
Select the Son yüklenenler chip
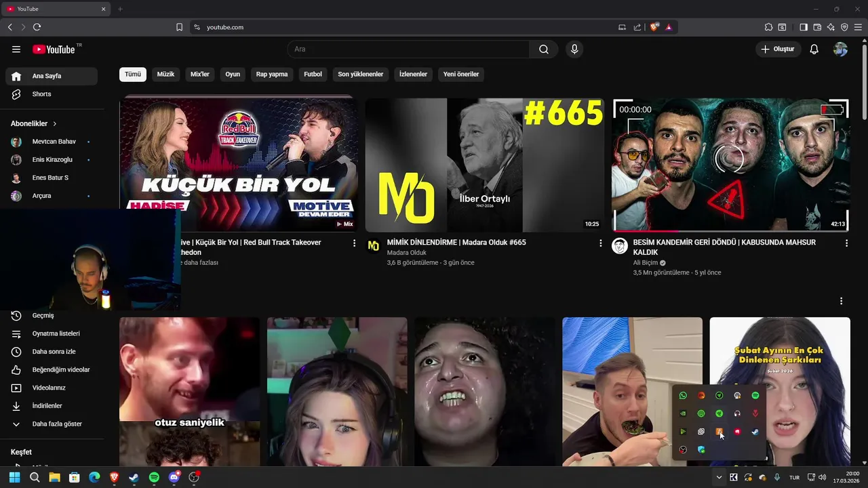(x=361, y=74)
